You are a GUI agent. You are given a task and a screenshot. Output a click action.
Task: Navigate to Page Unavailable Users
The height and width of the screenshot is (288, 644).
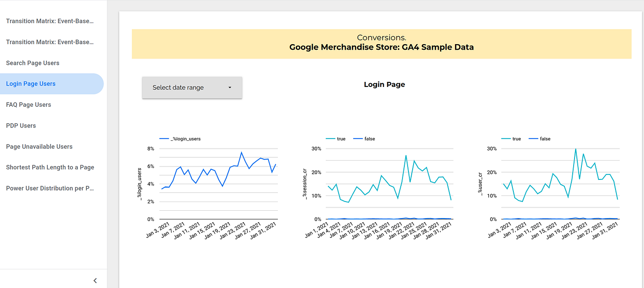(x=39, y=147)
